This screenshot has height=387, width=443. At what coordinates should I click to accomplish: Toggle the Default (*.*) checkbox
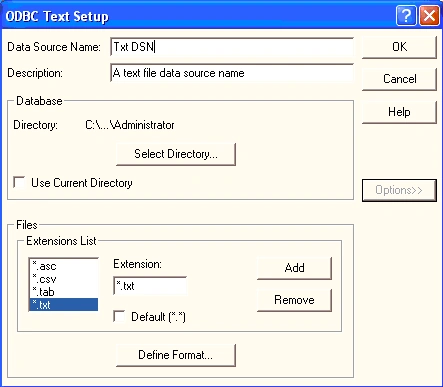119,316
